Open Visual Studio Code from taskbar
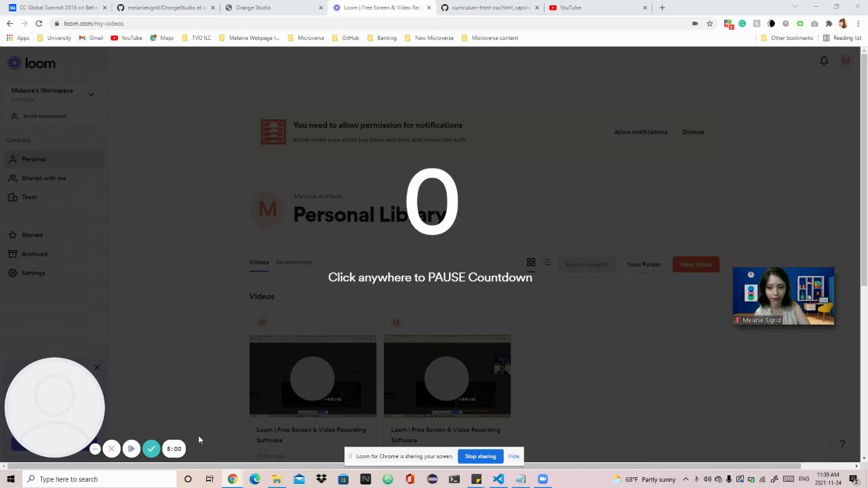The image size is (868, 488). pyautogui.click(x=498, y=479)
